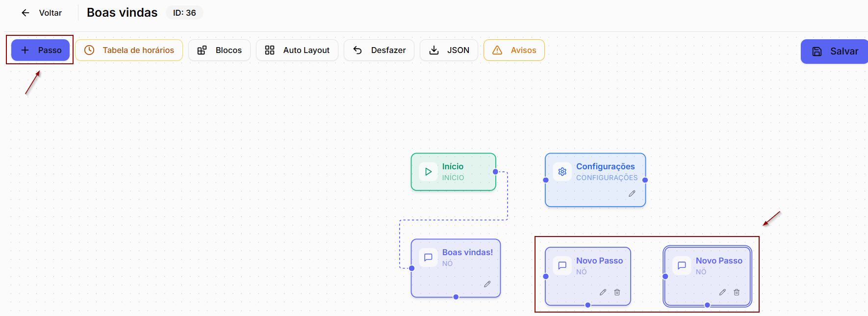
Task: Click the play icon in the Início node
Action: pyautogui.click(x=428, y=172)
